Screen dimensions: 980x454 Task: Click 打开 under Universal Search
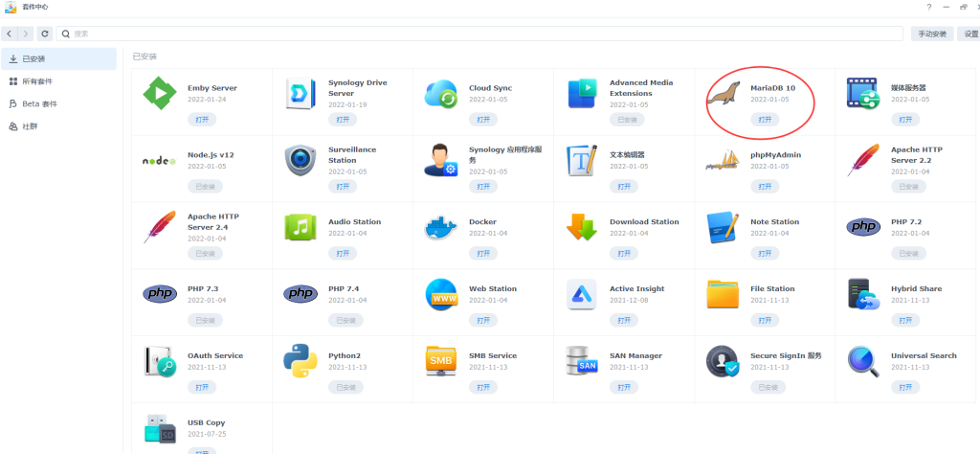(905, 387)
